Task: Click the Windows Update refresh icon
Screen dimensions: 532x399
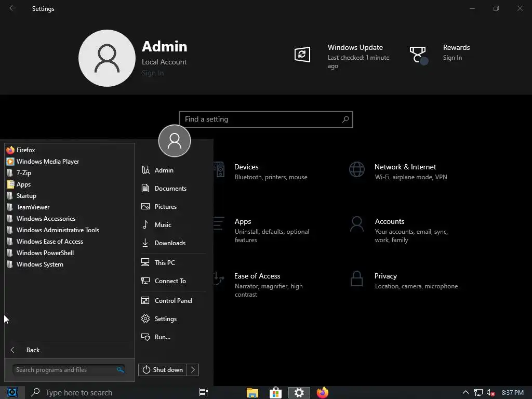Action: (302, 54)
